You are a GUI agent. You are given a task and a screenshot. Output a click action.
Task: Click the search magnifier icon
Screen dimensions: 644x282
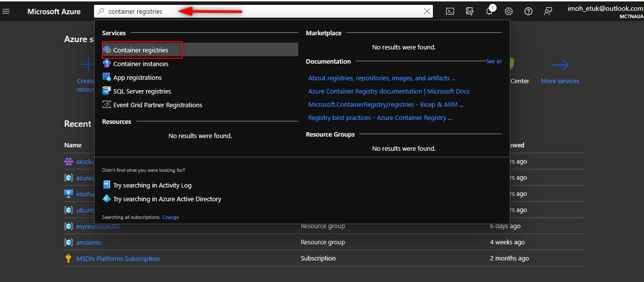click(x=101, y=11)
